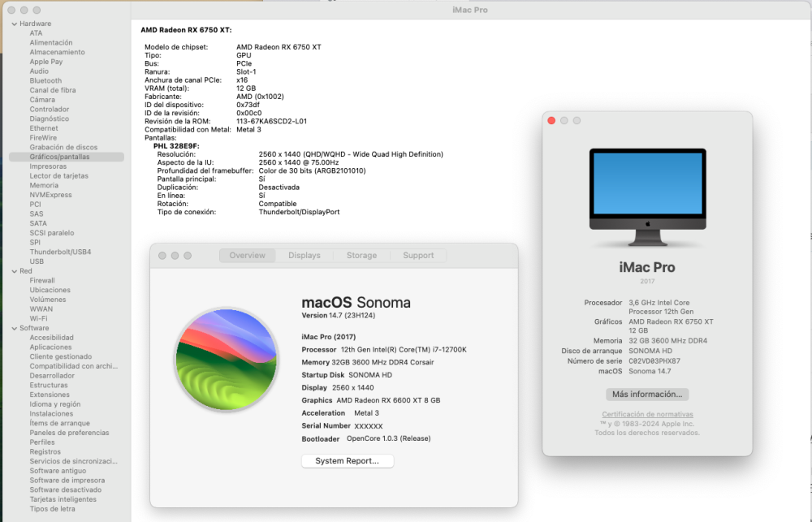Select Grabación de discos in the sidebar
The height and width of the screenshot is (522, 812).
(x=63, y=147)
